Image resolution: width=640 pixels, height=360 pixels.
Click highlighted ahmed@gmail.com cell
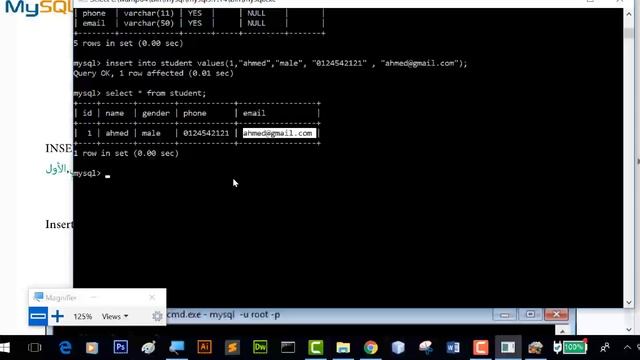pyautogui.click(x=279, y=133)
